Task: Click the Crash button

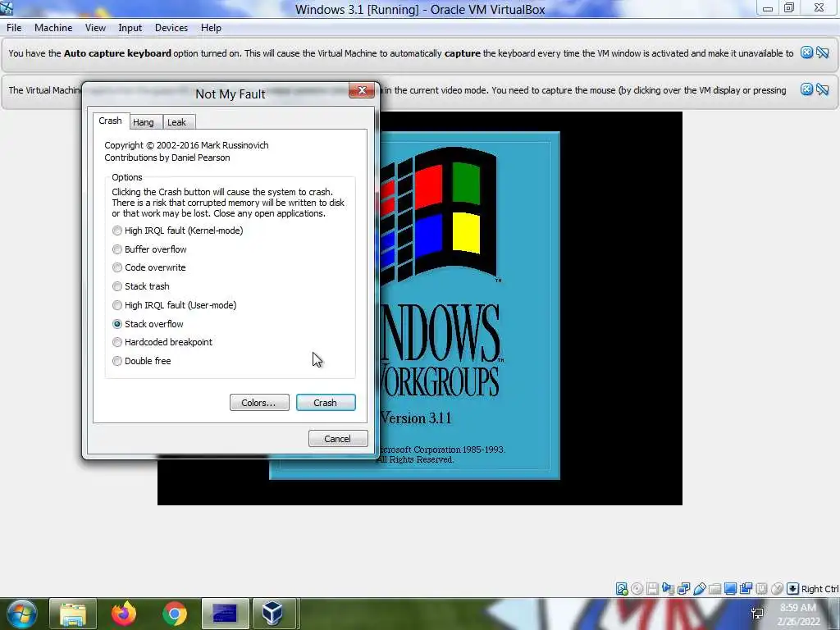Action: tap(325, 402)
